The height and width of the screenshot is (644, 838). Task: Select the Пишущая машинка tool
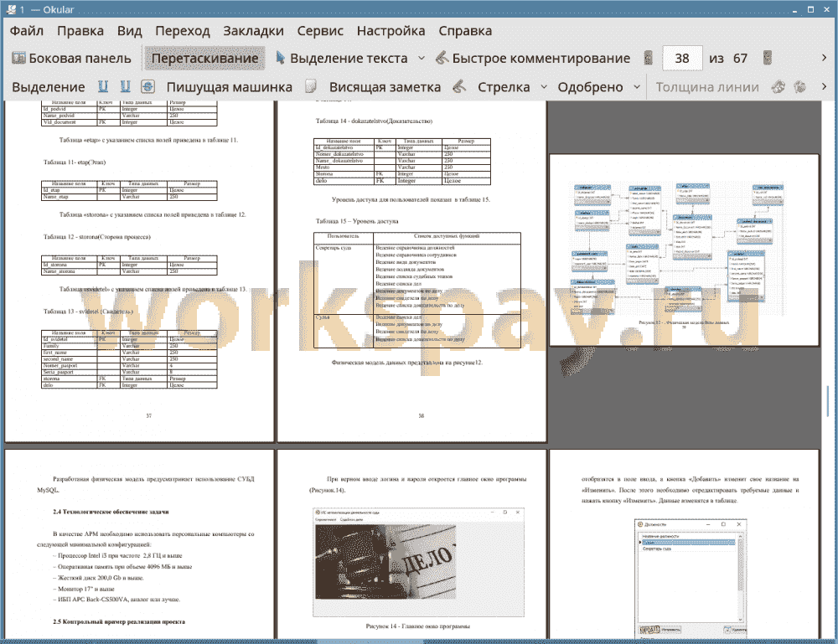pyautogui.click(x=230, y=87)
